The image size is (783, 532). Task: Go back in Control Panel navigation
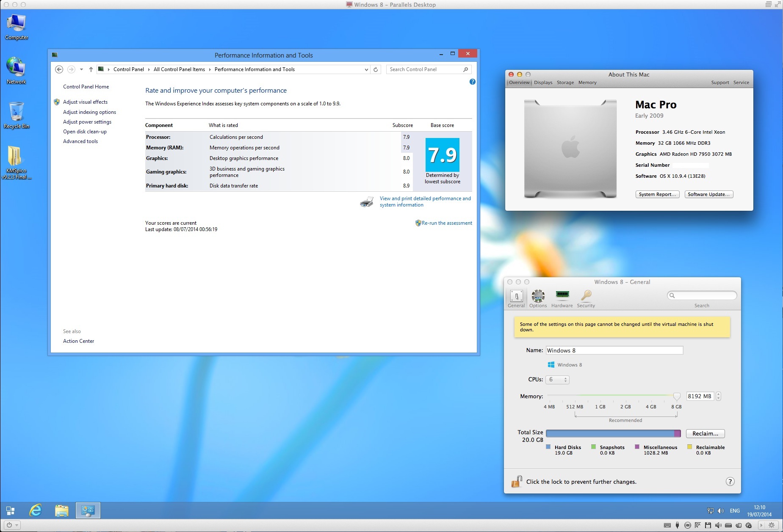point(59,69)
